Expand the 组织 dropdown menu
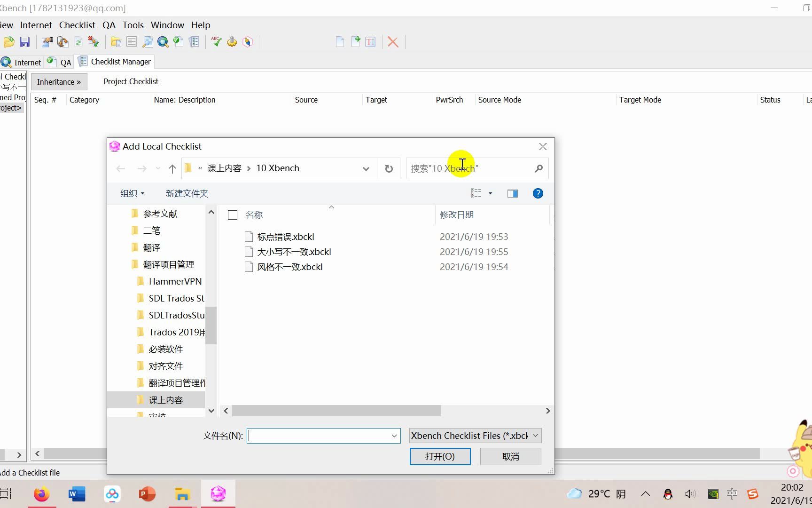This screenshot has height=508, width=812. coord(132,193)
